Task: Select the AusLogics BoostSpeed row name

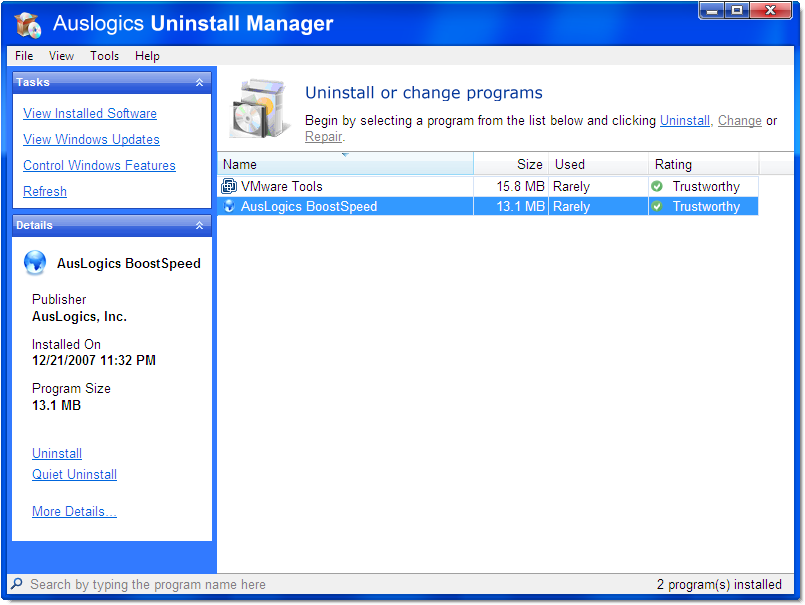Action: coord(309,206)
